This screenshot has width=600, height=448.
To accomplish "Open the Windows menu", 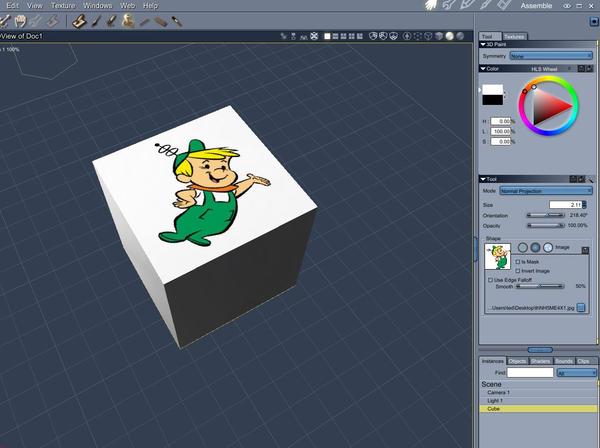I will 98,6.
